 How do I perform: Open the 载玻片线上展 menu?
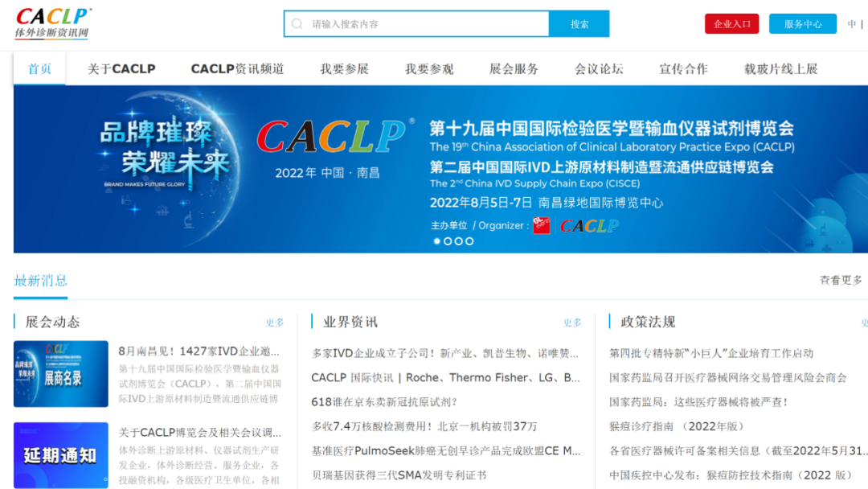click(x=780, y=68)
